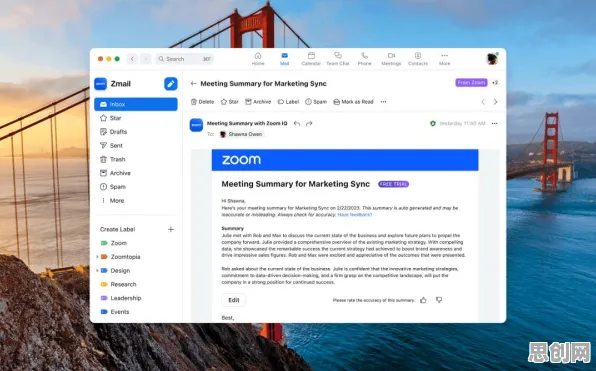Image resolution: width=596 pixels, height=371 pixels.
Task: Compose a new email with pencil icon
Action: [x=171, y=84]
